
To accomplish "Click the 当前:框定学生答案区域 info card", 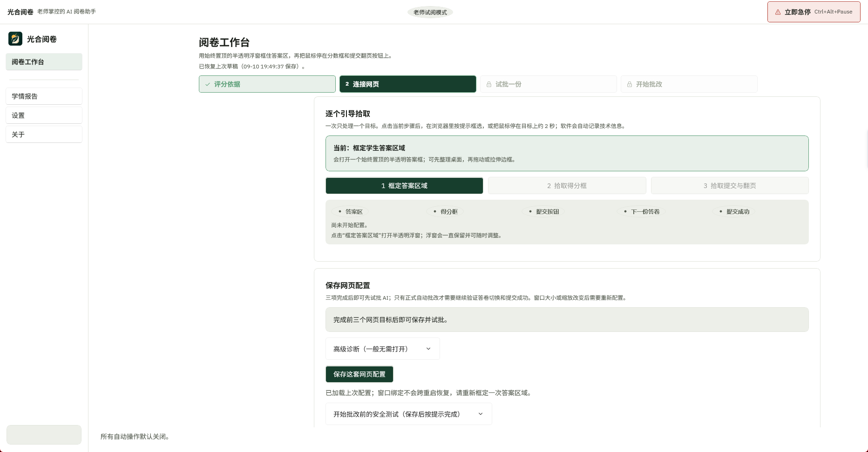I will tap(567, 153).
